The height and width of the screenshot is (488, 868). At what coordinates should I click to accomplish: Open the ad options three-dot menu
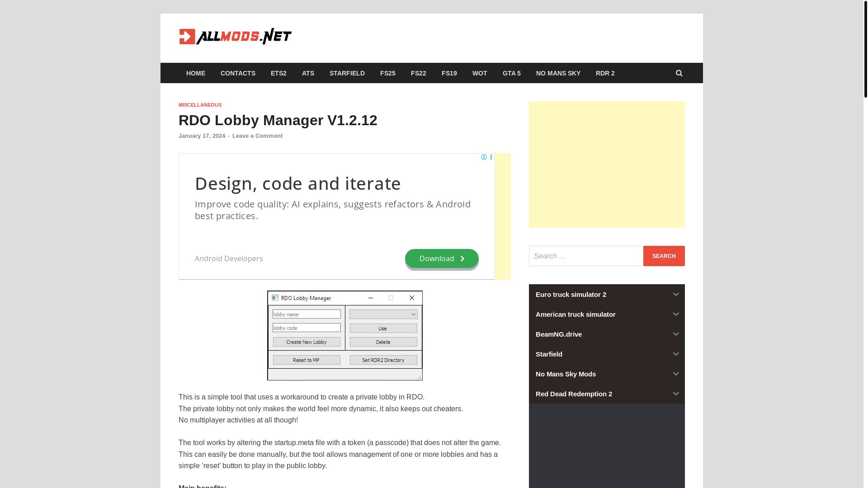pos(491,157)
